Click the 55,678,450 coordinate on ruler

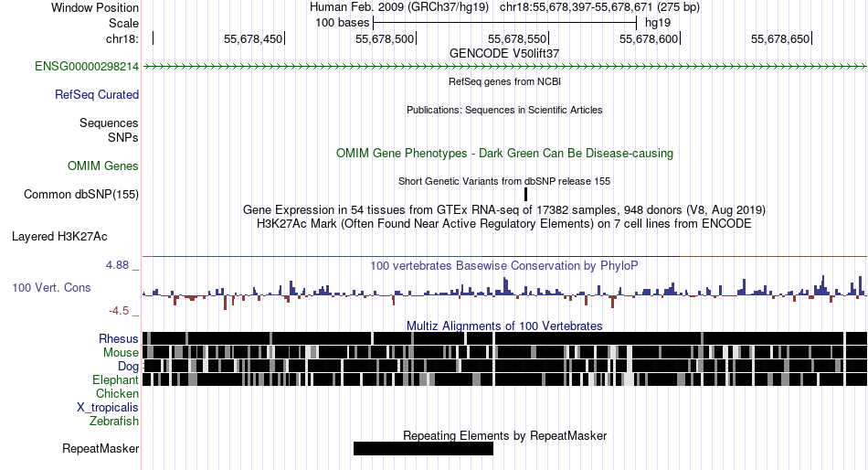tap(252, 38)
